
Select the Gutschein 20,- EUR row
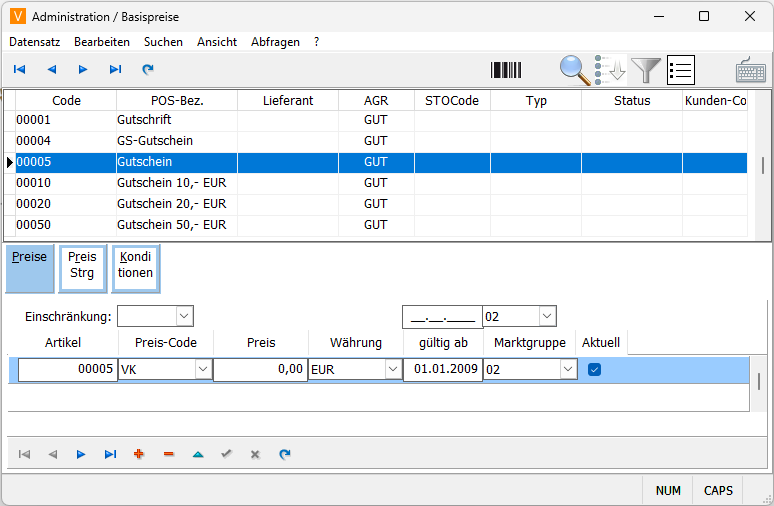tap(171, 204)
